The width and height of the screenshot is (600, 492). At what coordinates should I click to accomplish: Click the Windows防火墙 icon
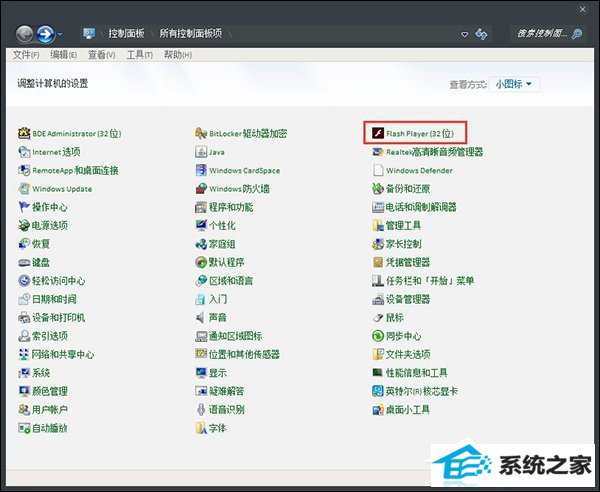point(201,189)
